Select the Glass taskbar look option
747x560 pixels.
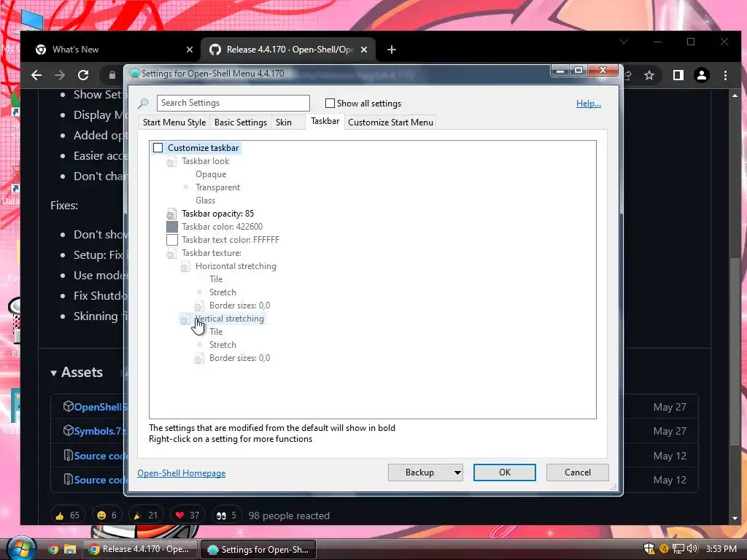click(205, 201)
